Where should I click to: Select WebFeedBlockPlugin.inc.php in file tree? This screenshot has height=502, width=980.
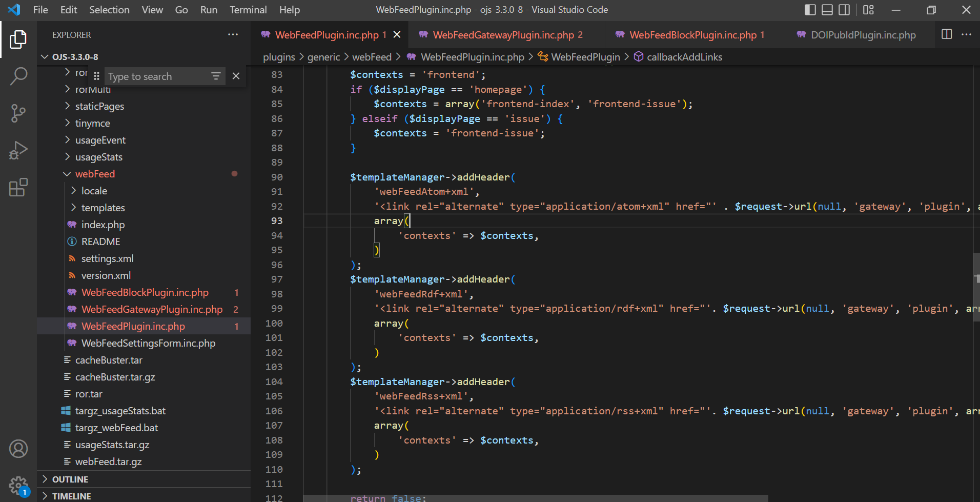click(x=144, y=292)
